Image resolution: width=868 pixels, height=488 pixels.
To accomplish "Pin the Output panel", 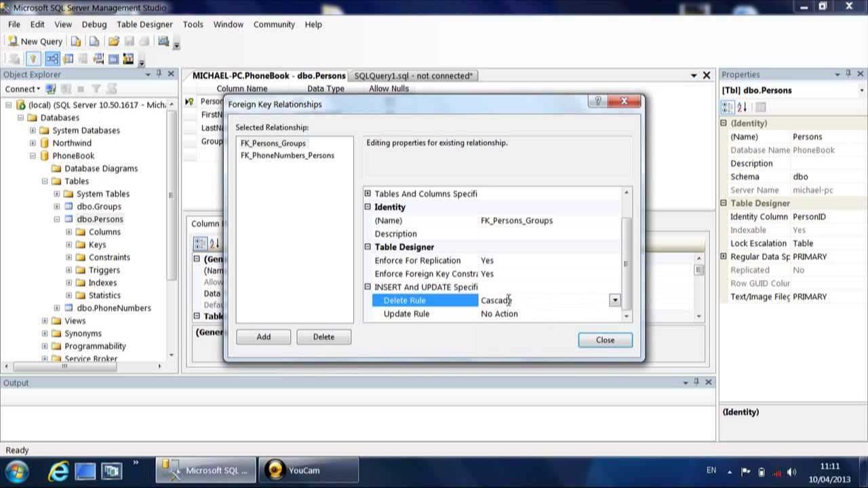I will (x=696, y=382).
